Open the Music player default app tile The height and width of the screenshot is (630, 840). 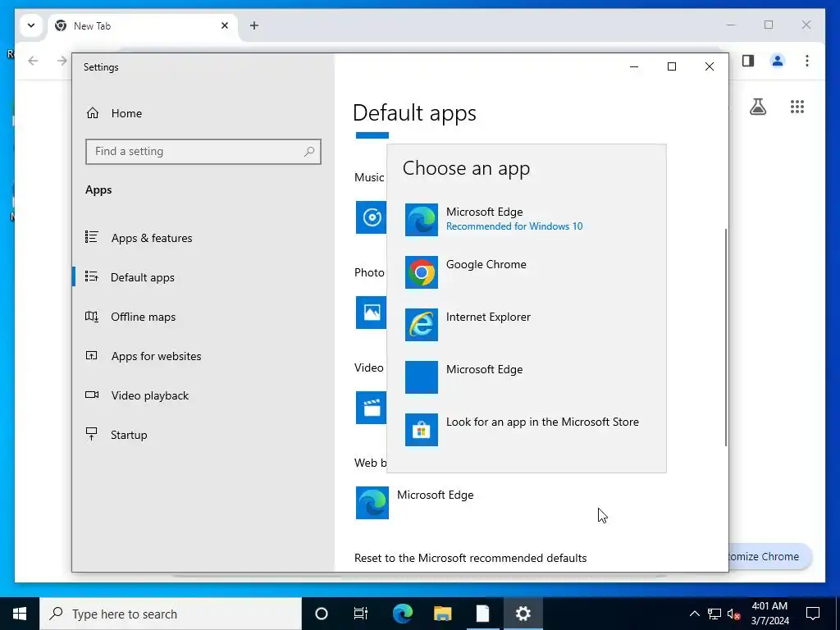click(371, 217)
